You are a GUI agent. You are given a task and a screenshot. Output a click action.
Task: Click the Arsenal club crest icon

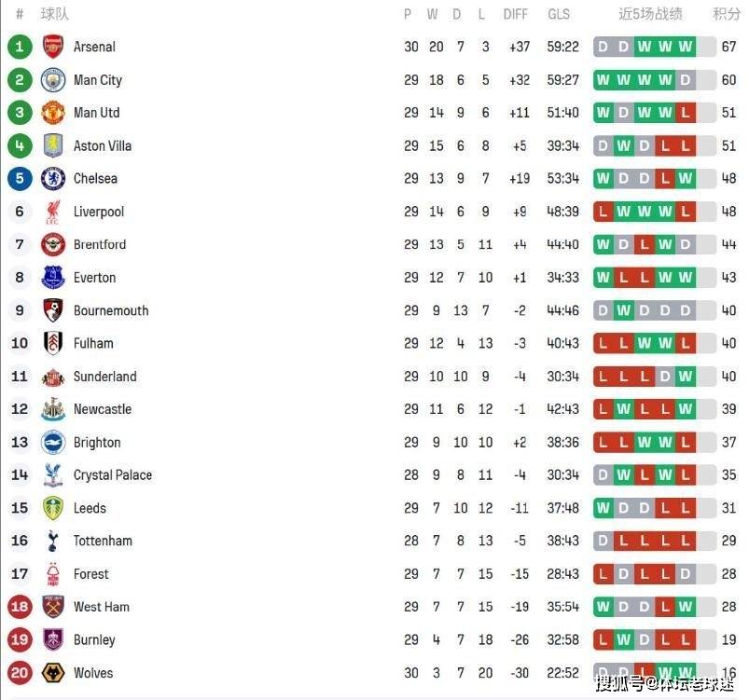click(x=53, y=47)
